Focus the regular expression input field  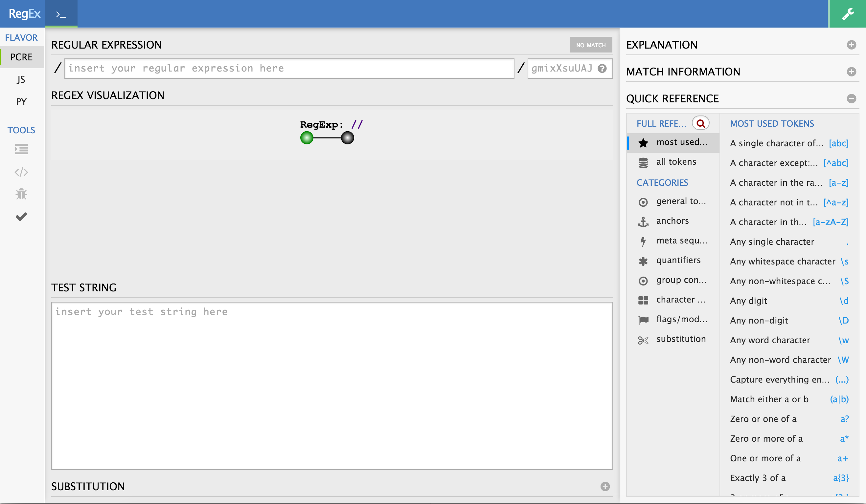coord(289,68)
